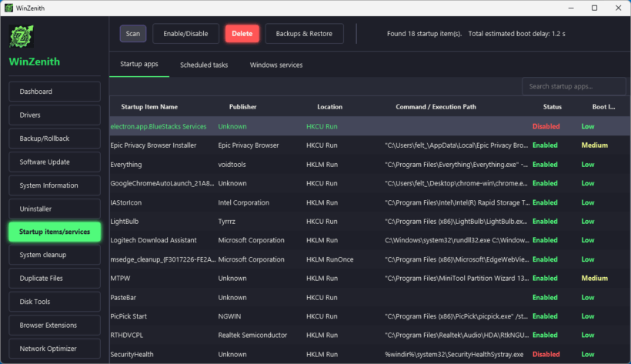This screenshot has width=631, height=364.
Task: Open Browser Extensions section
Action: [55, 325]
